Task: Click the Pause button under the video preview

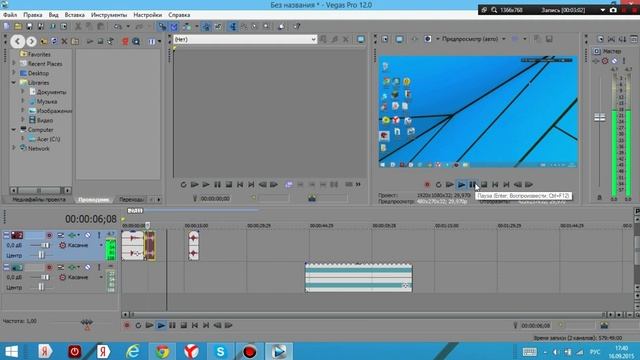Action: [x=473, y=185]
